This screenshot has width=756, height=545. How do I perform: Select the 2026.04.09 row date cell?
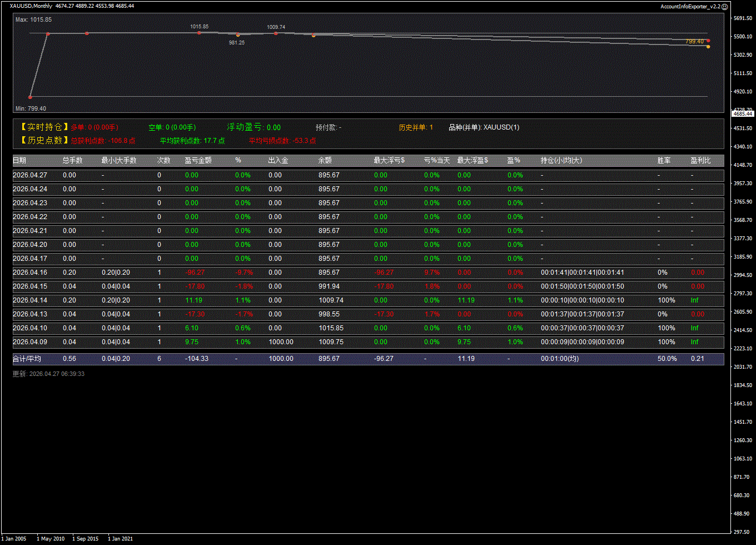(x=30, y=342)
